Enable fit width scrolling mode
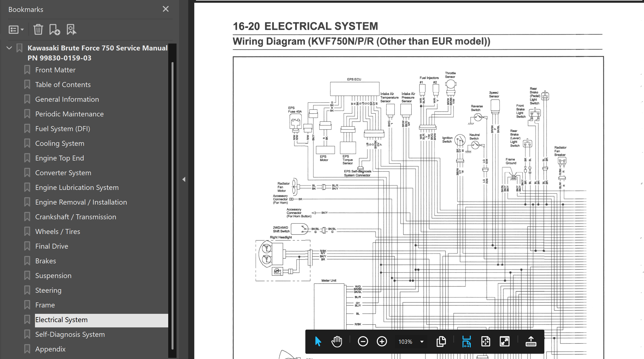Screen dimensions: 644x359 pos(467,342)
